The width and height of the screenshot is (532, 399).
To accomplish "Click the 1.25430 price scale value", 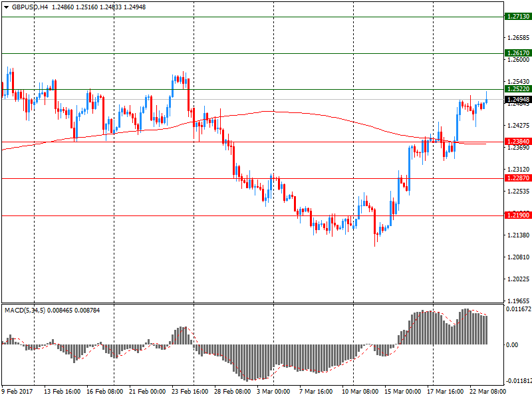I will point(519,81).
